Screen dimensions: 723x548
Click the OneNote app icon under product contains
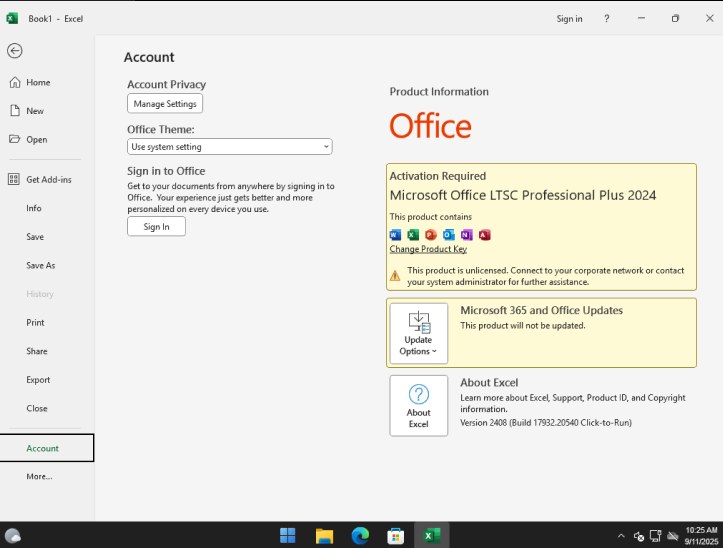pos(467,235)
